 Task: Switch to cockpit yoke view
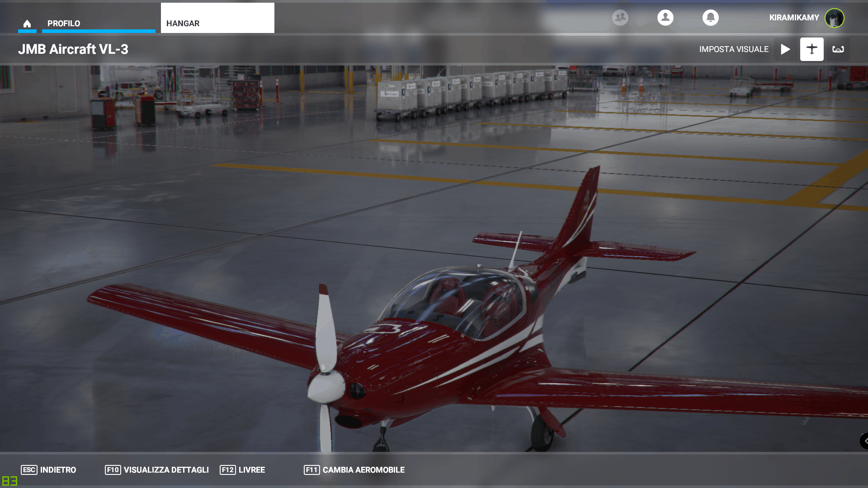click(x=838, y=49)
